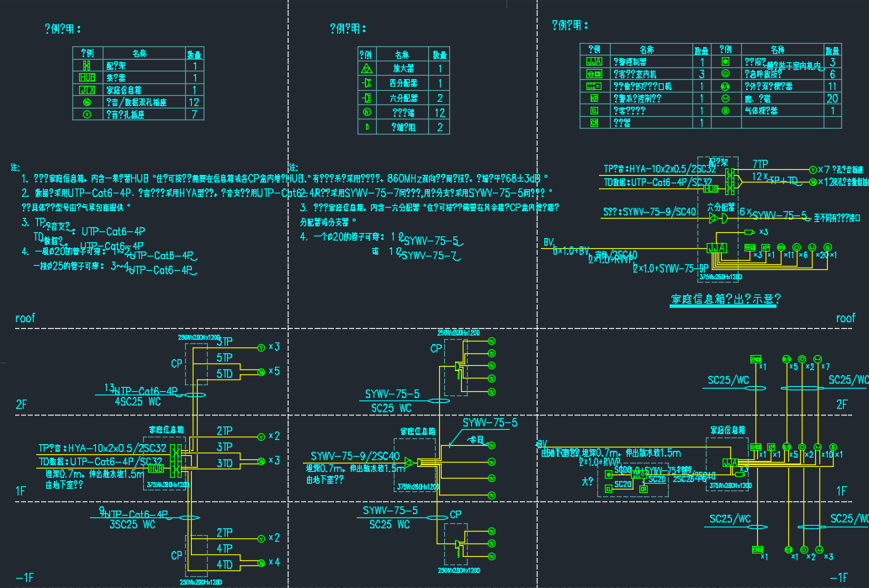Select the 四分配器 name cell
This screenshot has height=588, width=869.
click(404, 83)
